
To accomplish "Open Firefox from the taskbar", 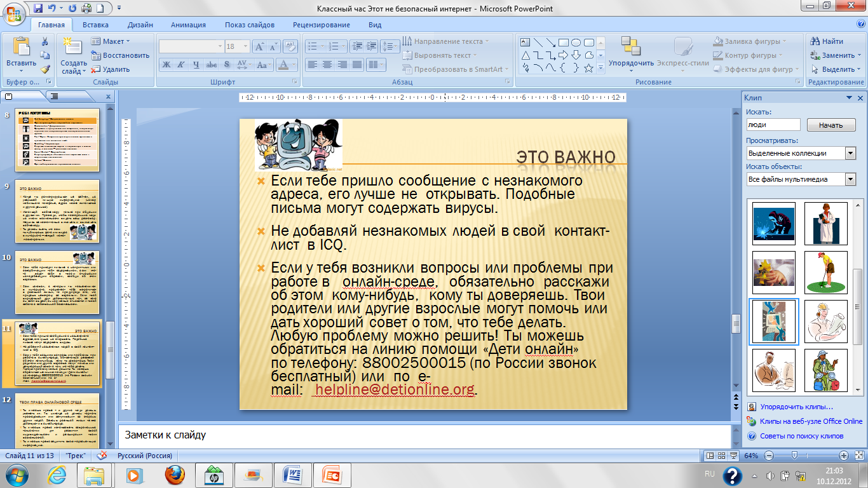I will tap(174, 475).
